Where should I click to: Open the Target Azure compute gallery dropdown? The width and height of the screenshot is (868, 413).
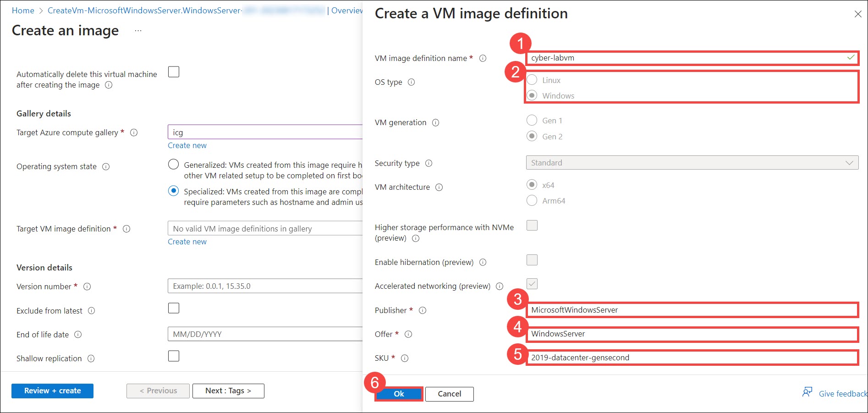tap(265, 132)
